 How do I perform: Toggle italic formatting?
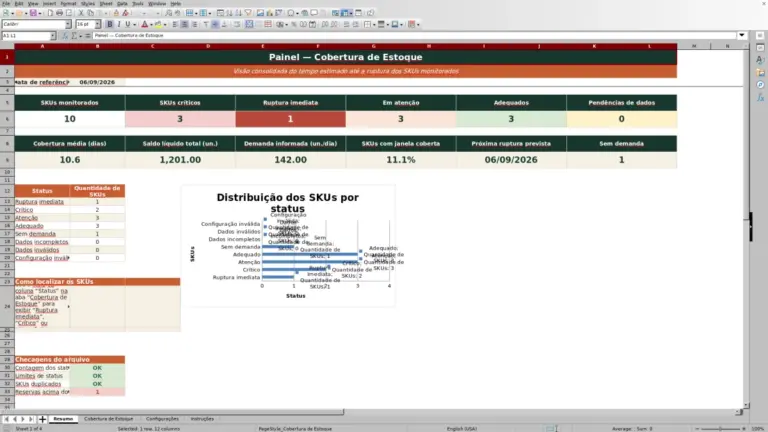[x=119, y=24]
